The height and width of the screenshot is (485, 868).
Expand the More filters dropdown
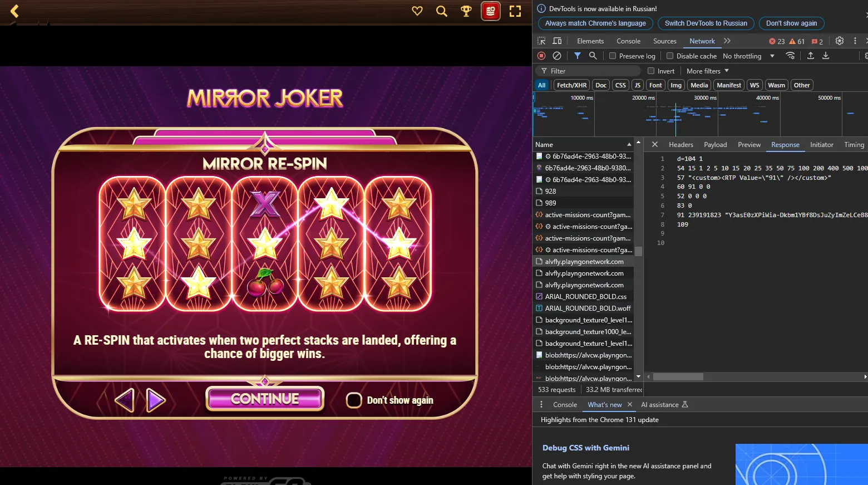point(708,71)
